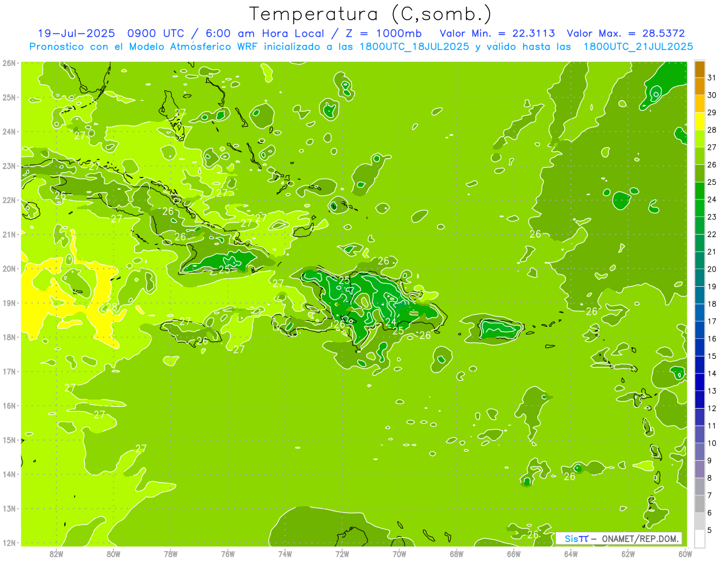Image resolution: width=728 pixels, height=562 pixels.
Task: Click the 20N latitude axis label
Action: pyautogui.click(x=8, y=269)
